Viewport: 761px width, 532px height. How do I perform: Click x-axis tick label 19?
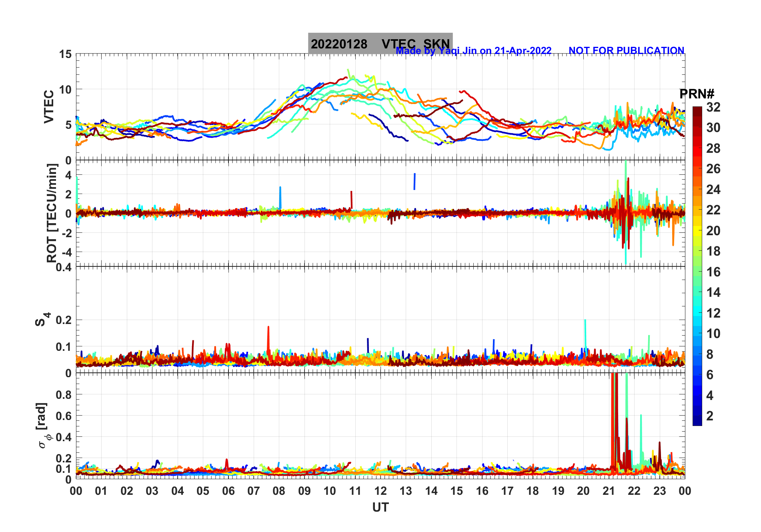(558, 491)
